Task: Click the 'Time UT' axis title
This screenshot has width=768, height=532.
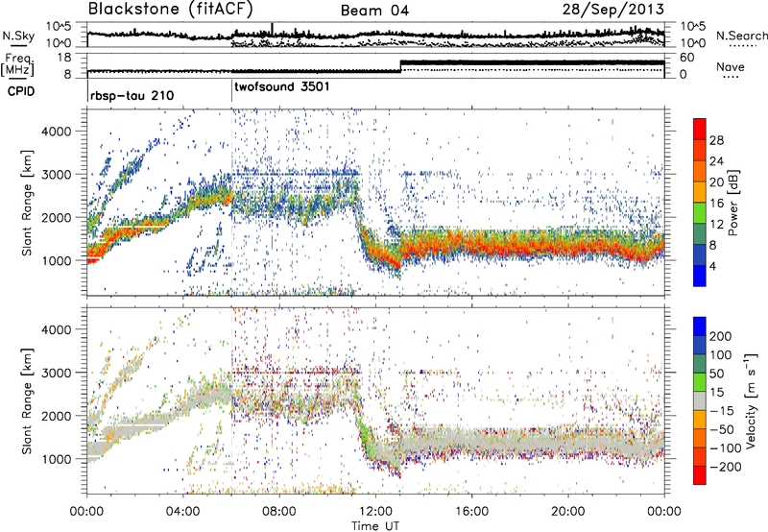Action: [375, 526]
